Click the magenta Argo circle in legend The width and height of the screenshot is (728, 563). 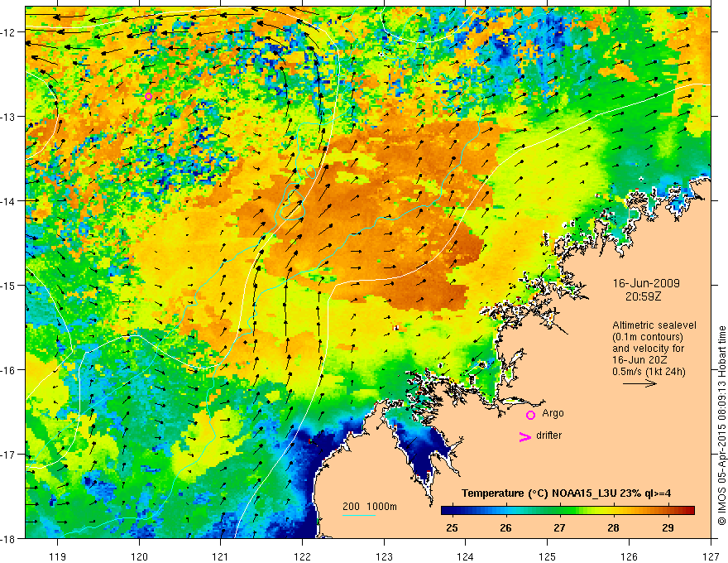(x=530, y=415)
